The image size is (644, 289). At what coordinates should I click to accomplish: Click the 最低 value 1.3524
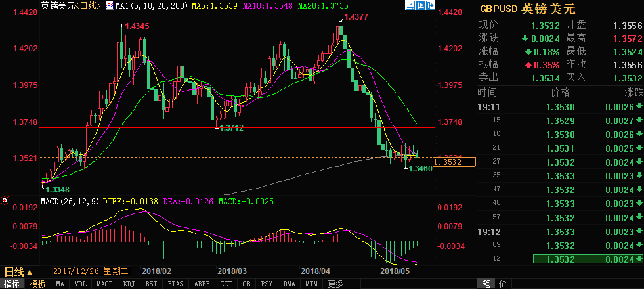(x=627, y=52)
